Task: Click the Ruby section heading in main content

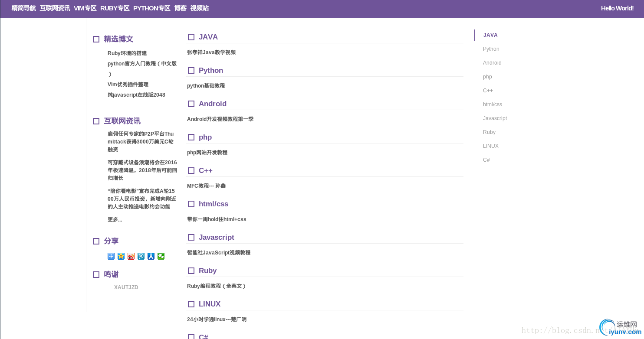Action: point(207,271)
